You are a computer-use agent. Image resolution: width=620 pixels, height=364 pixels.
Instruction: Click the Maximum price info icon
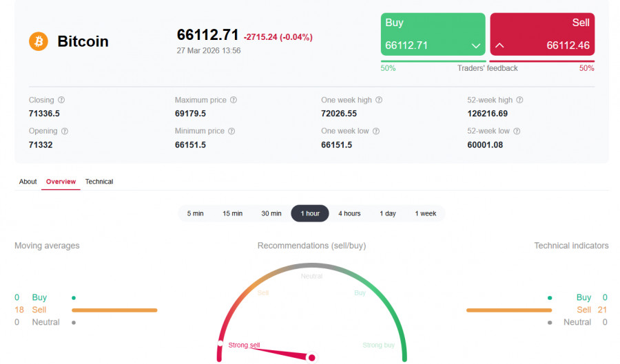pos(233,100)
